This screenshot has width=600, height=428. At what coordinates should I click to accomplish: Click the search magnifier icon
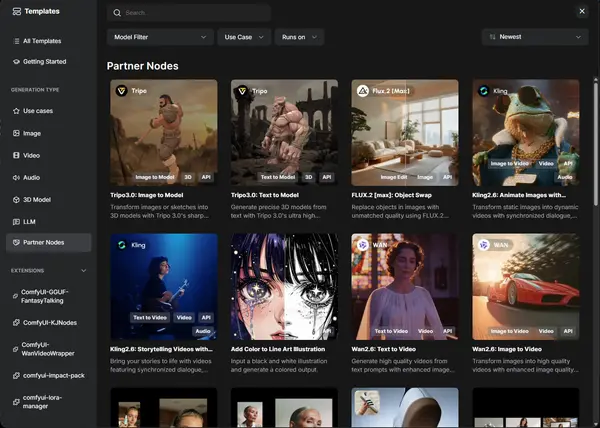[x=117, y=13]
